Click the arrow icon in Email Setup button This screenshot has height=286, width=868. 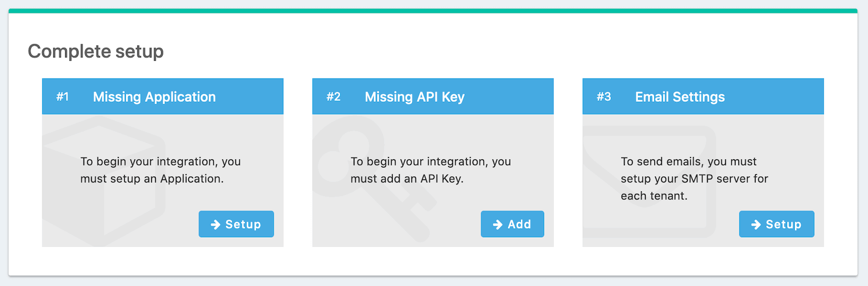756,224
